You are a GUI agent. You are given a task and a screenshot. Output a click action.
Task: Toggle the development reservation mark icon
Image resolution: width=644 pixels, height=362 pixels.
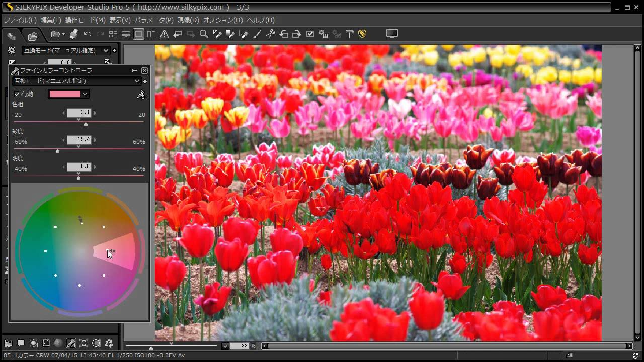[310, 34]
